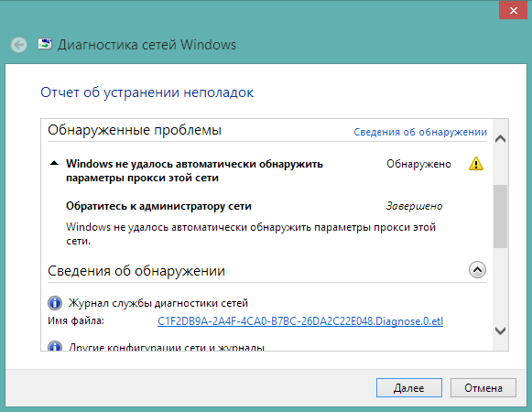Close the network diagnostics window
The height and width of the screenshot is (412, 532).
coord(513,10)
